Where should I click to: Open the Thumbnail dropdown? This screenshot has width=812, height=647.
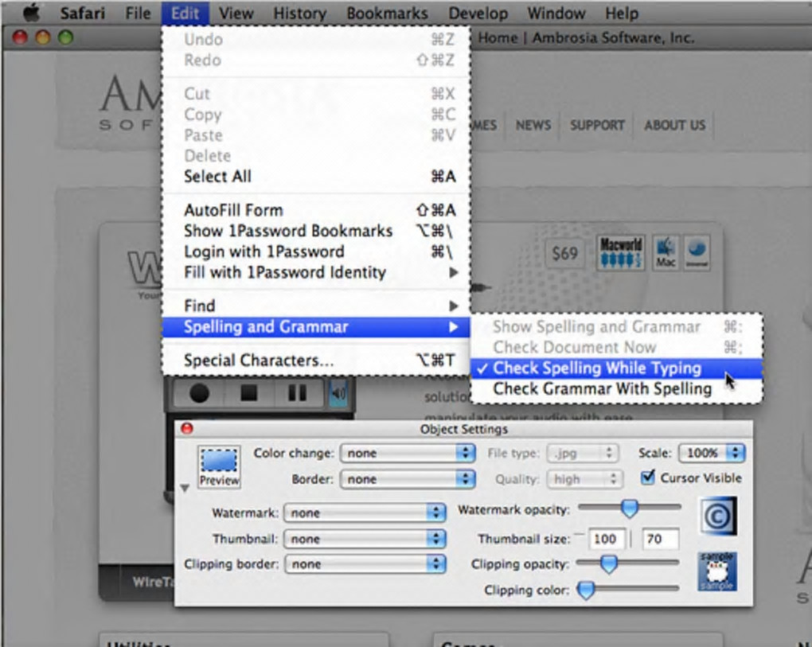click(x=365, y=539)
